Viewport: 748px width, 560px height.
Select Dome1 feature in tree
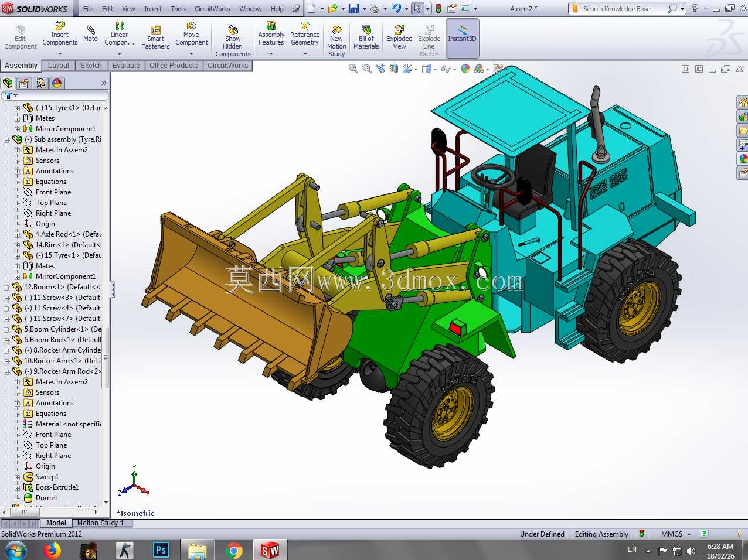click(46, 498)
